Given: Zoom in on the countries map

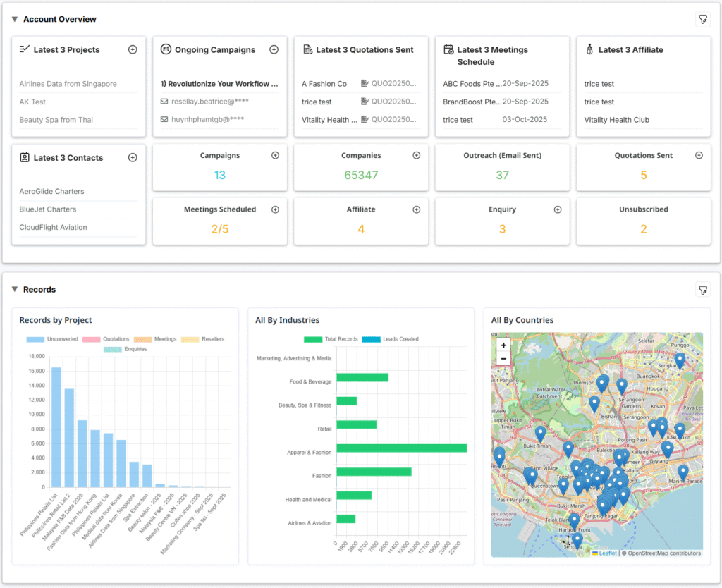Looking at the screenshot, I should tap(503, 345).
